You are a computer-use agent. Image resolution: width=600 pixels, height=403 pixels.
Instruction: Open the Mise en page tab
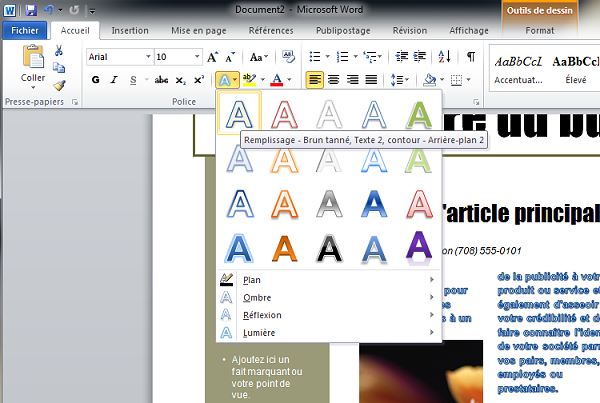click(199, 31)
